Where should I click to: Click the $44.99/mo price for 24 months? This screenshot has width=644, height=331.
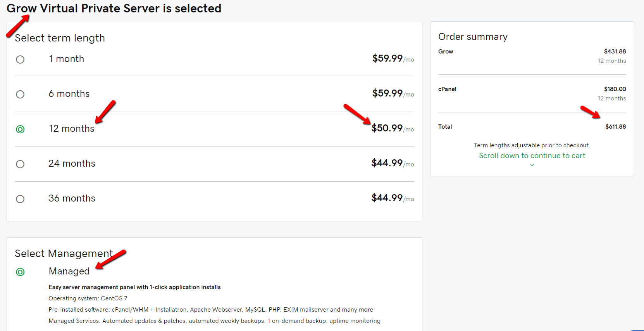tap(392, 163)
